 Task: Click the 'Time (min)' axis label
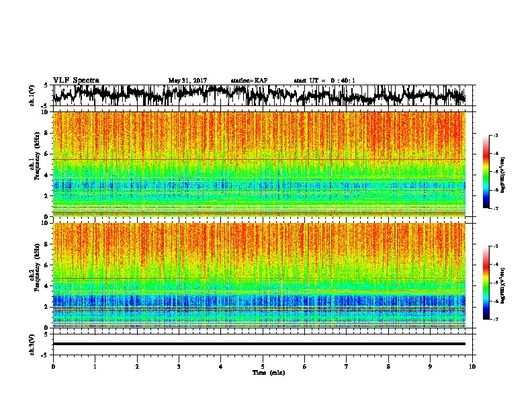(x=269, y=372)
